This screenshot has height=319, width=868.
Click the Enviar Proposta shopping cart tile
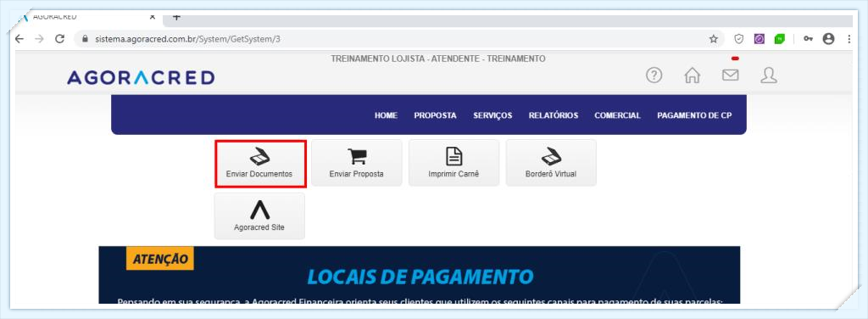(357, 163)
